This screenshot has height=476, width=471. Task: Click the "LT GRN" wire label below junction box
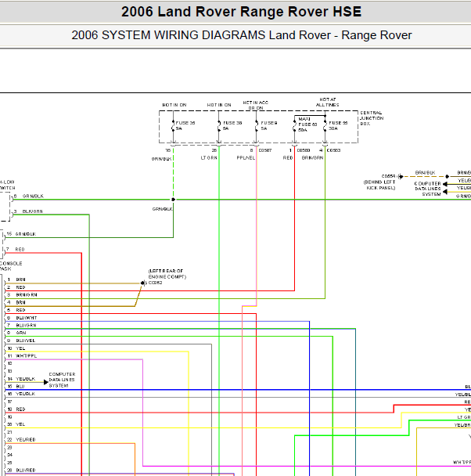coord(209,158)
